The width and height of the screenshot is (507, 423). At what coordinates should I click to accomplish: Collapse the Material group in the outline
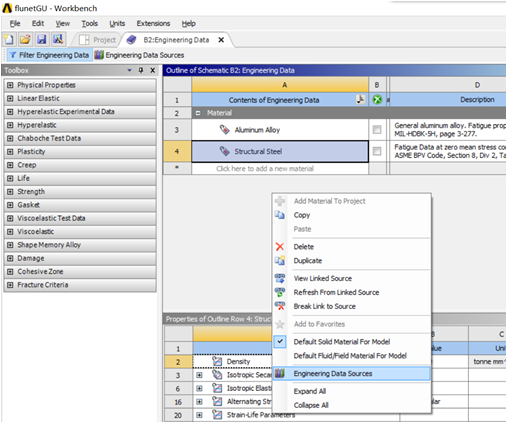click(198, 113)
